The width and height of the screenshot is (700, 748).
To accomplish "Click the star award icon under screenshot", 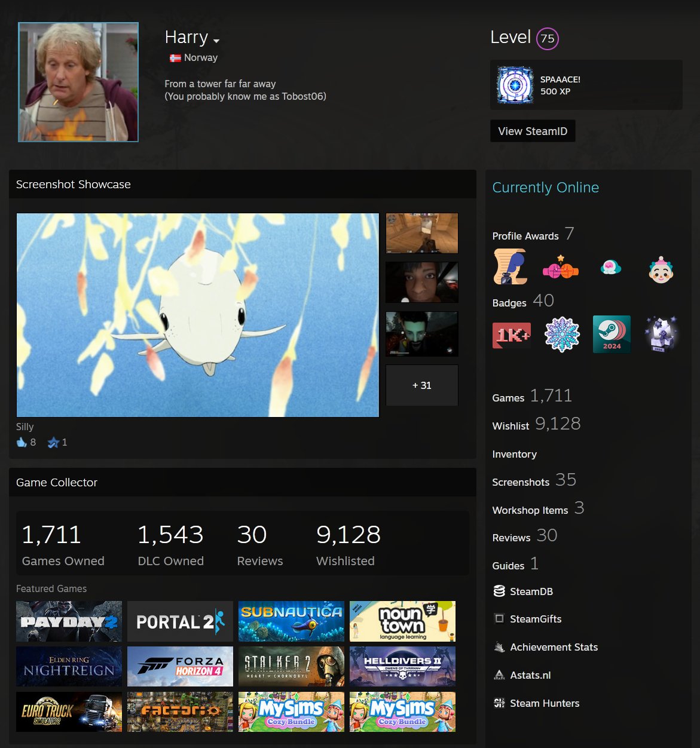I will pos(53,442).
